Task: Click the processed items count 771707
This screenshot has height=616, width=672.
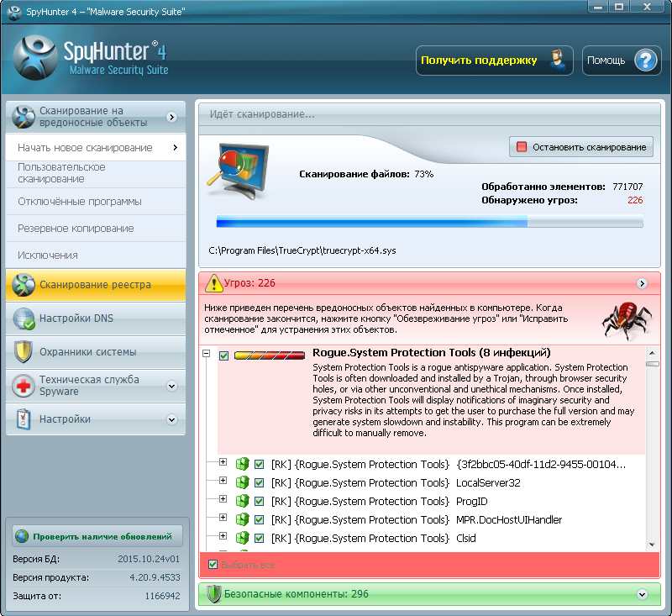Action: 627,187
